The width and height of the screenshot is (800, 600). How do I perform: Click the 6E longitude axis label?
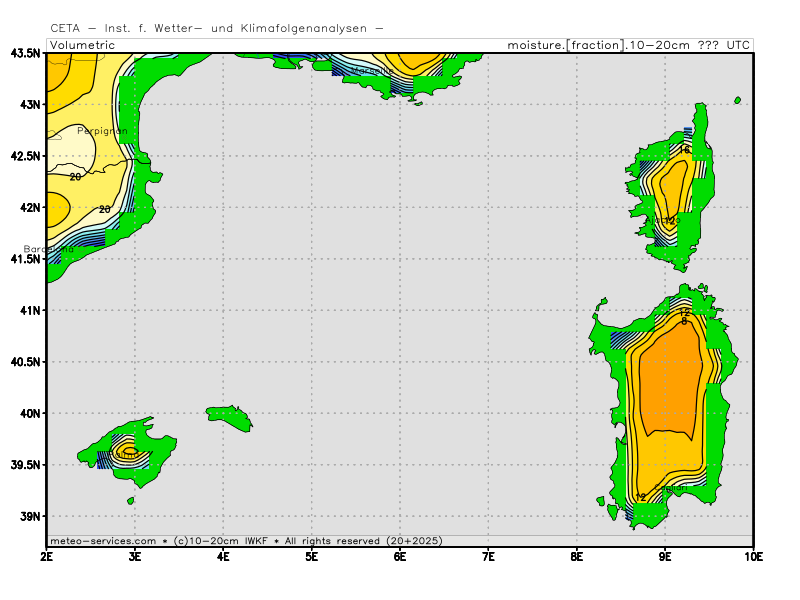(x=400, y=557)
